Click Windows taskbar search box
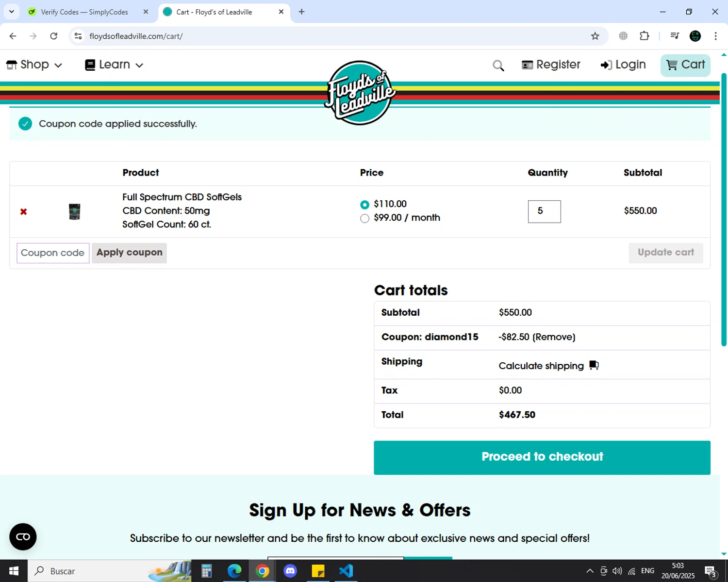 [x=109, y=571]
